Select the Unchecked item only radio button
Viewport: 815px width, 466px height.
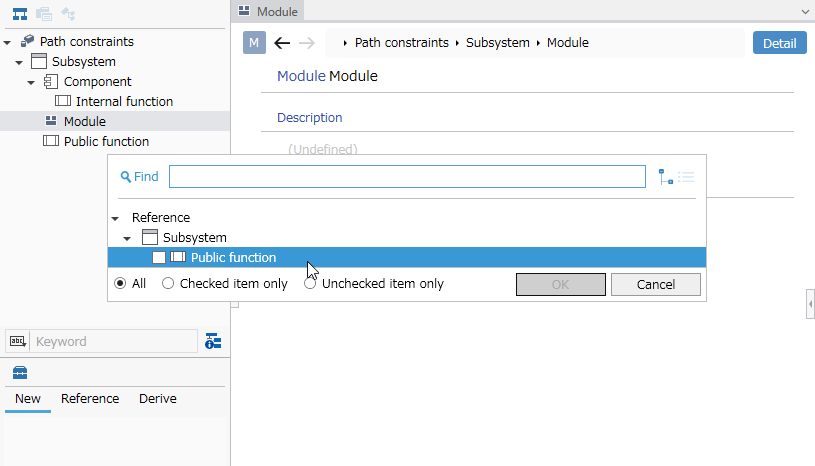(310, 284)
